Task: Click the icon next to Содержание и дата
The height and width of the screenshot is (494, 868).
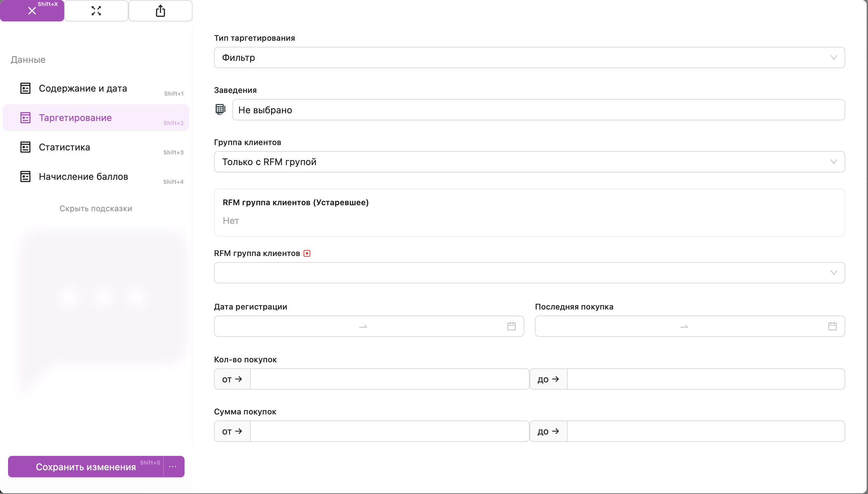Action: (25, 88)
